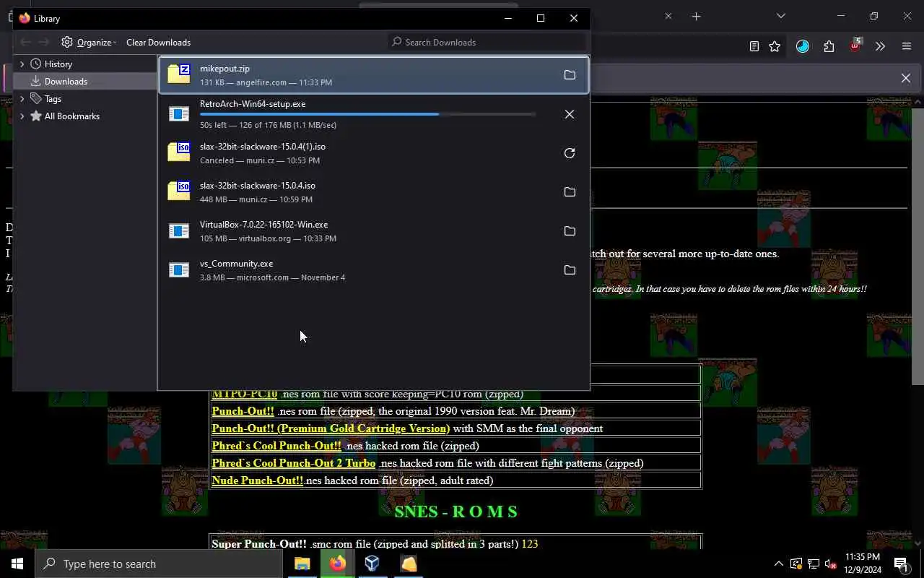
Task: Open the Extensions puzzle icon
Action: pos(829,46)
